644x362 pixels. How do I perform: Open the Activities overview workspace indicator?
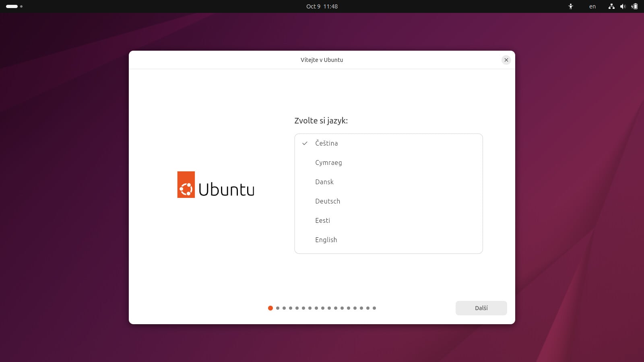point(14,6)
